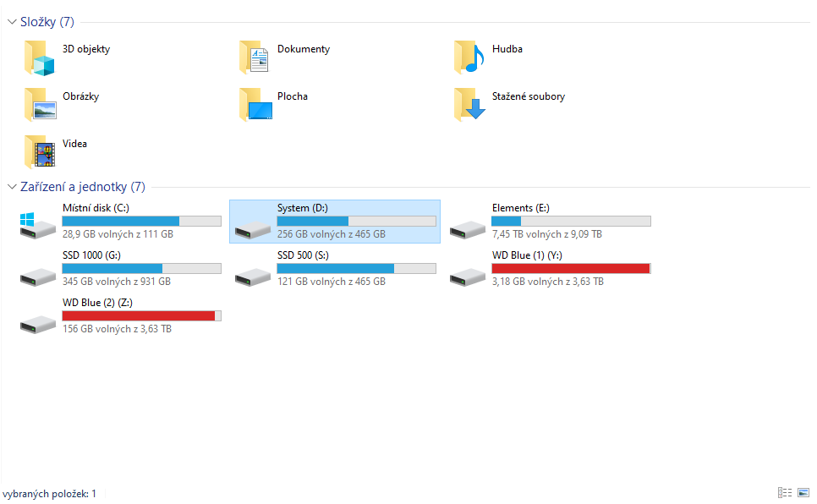This screenshot has width=817, height=504.
Task: Click "28,9 GB volných z 111 GB" text
Action: pyautogui.click(x=118, y=234)
